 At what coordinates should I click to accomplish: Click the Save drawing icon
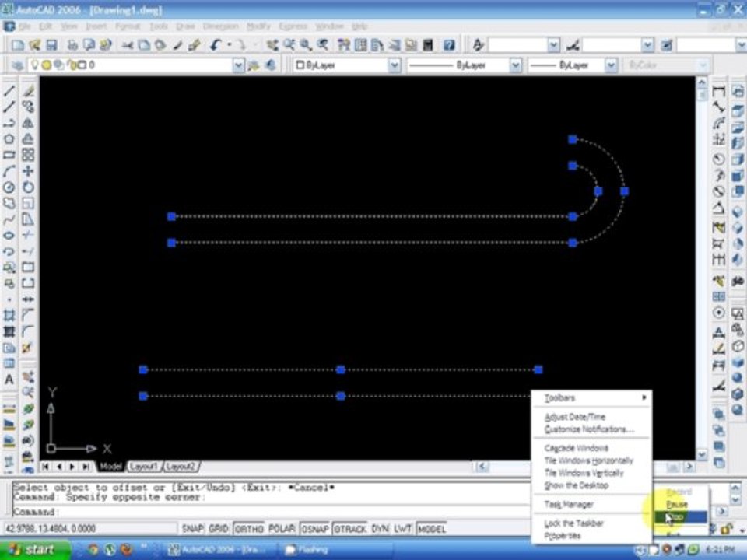tap(51, 45)
